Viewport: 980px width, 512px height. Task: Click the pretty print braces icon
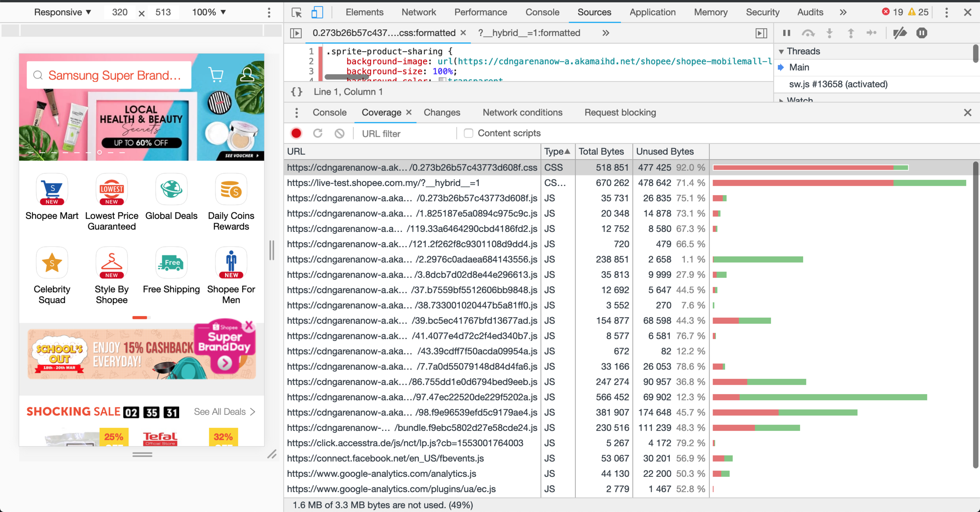click(x=297, y=92)
